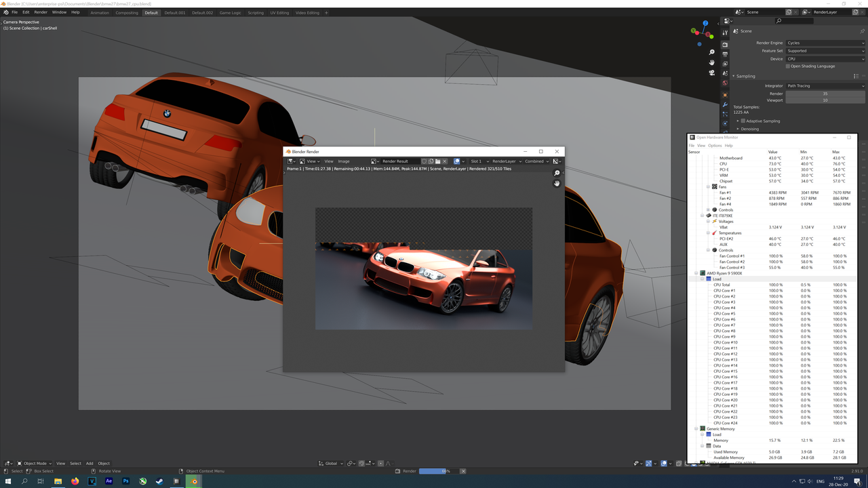Image resolution: width=868 pixels, height=488 pixels.
Task: Collapse the Sampling panel
Action: tap(734, 76)
